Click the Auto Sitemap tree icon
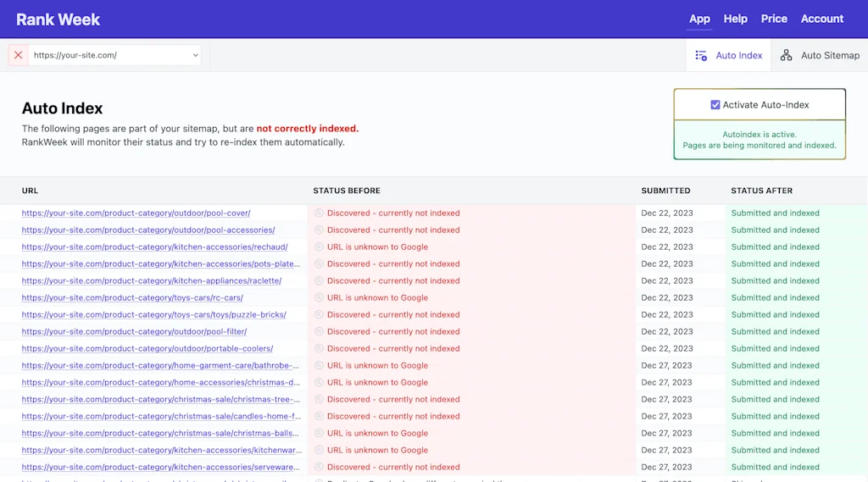The height and width of the screenshot is (482, 868). [x=786, y=55]
